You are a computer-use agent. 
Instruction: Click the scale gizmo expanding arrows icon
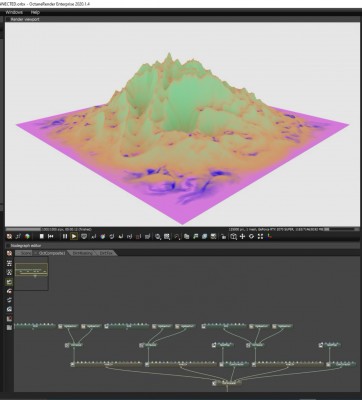click(x=260, y=236)
